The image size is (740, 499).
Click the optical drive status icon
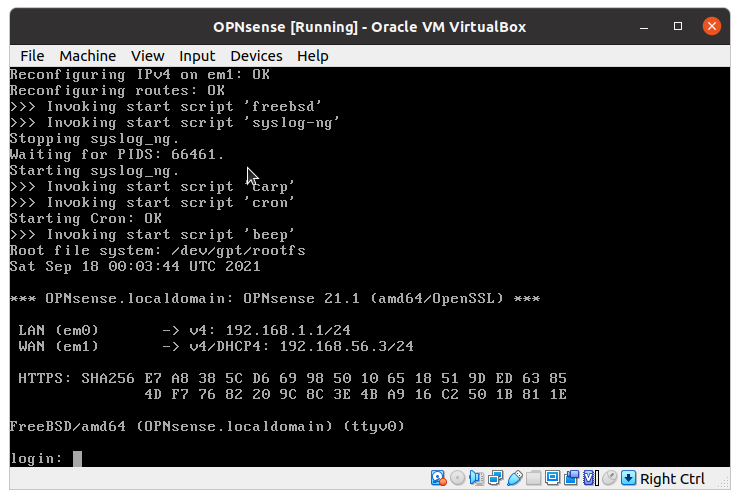point(457,478)
